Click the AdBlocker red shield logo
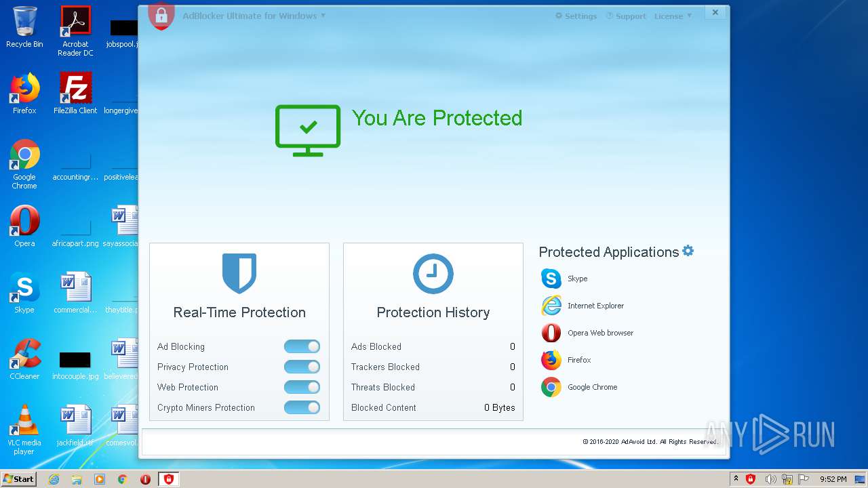Image resolution: width=868 pixels, height=488 pixels. click(161, 16)
